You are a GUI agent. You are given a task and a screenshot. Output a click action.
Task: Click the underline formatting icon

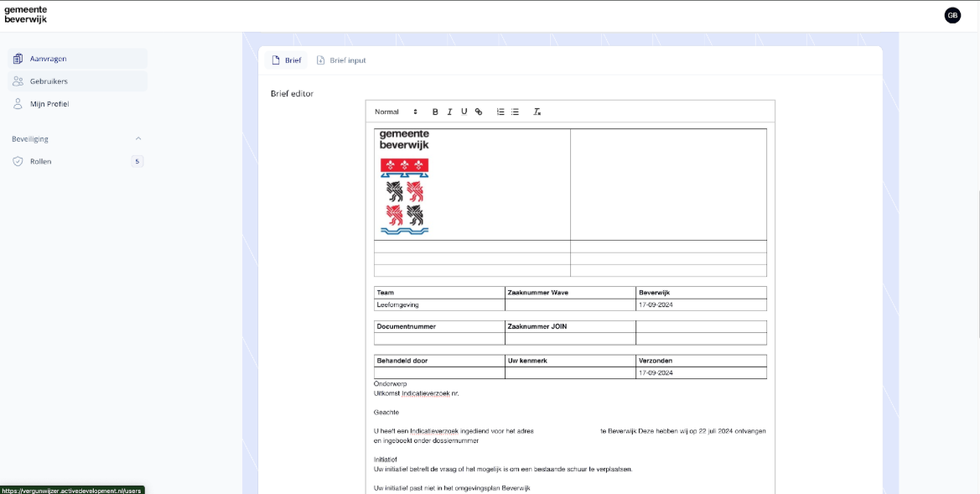(464, 112)
